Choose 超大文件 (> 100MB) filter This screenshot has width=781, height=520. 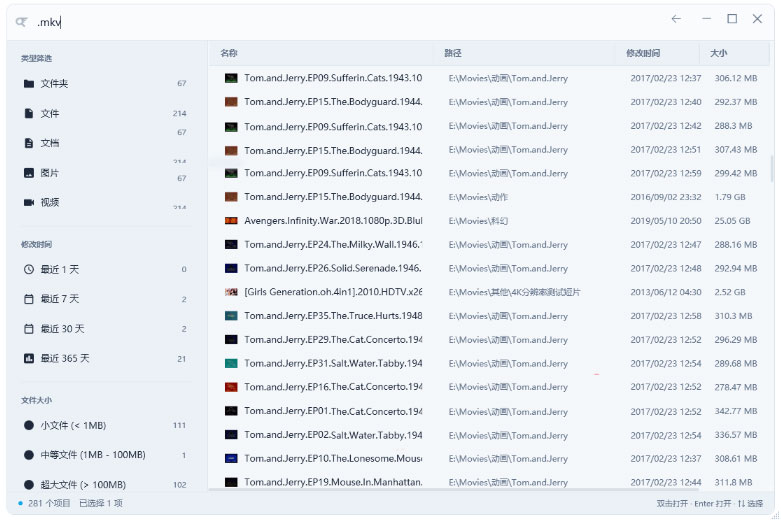click(x=105, y=484)
